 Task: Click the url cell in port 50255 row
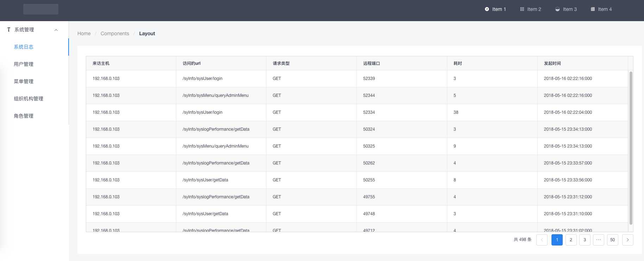(221, 180)
